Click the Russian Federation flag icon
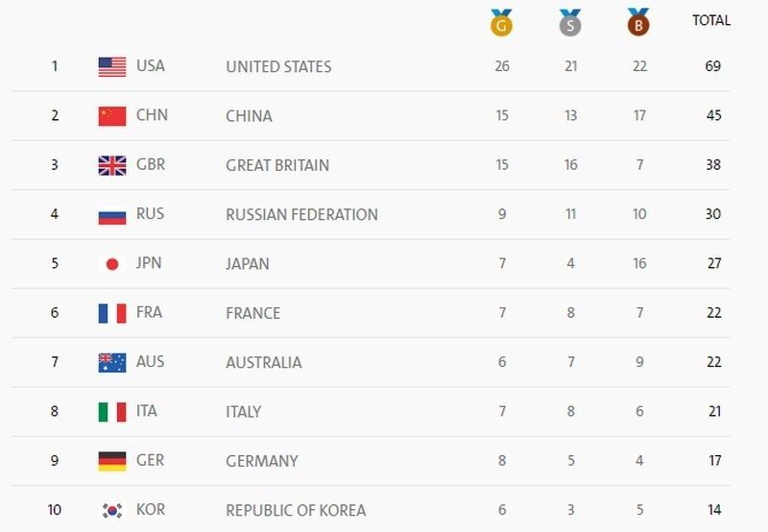 pos(112,215)
